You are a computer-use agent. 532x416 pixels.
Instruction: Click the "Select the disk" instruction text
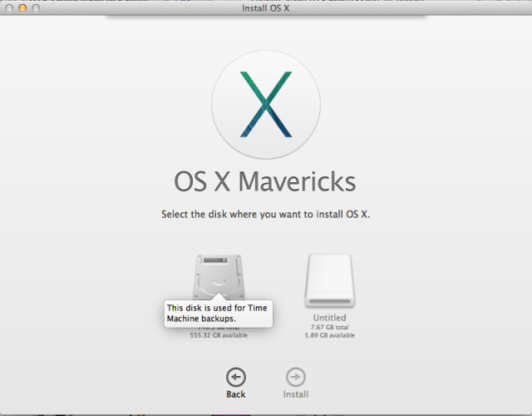pyautogui.click(x=266, y=215)
